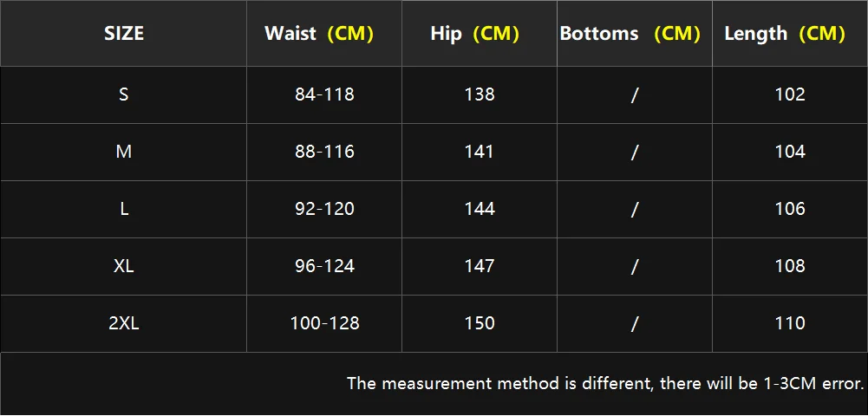Click the 100-128 waist value
Viewport: 868px width, 416px height.
pos(325,323)
